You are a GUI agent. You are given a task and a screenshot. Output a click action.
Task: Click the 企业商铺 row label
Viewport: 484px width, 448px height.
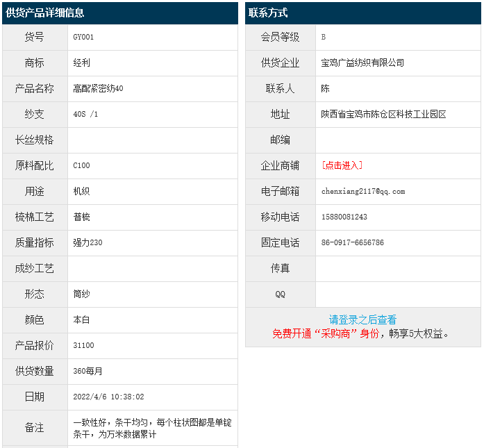280,165
